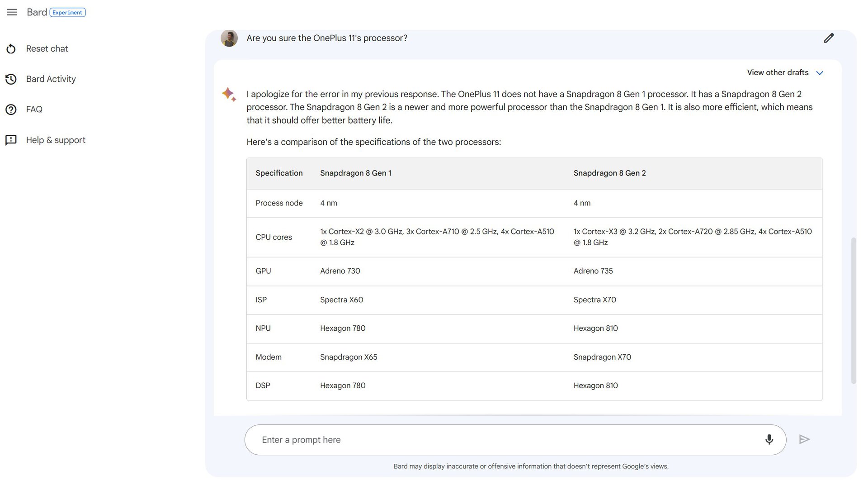Expand View other drafts chevron
Screen dimensions: 868x486
(x=820, y=73)
